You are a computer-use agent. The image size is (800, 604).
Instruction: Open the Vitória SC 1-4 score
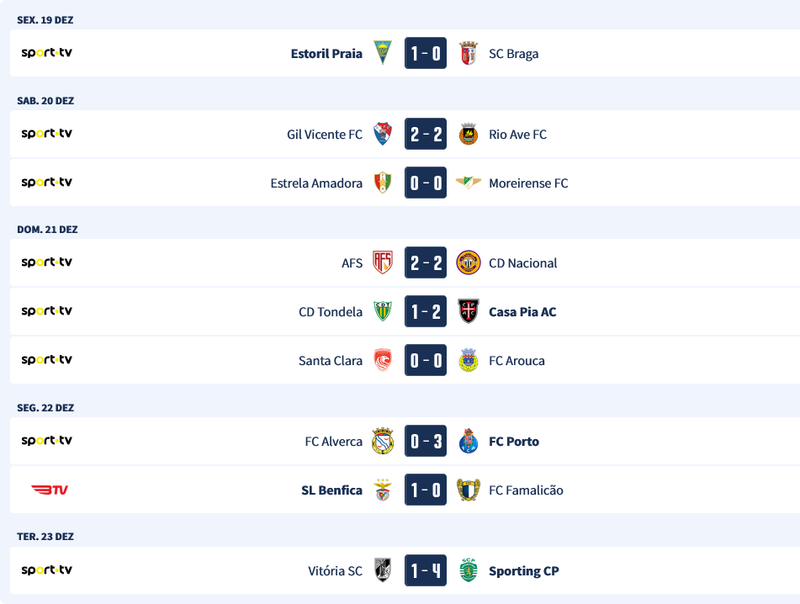[x=425, y=571]
